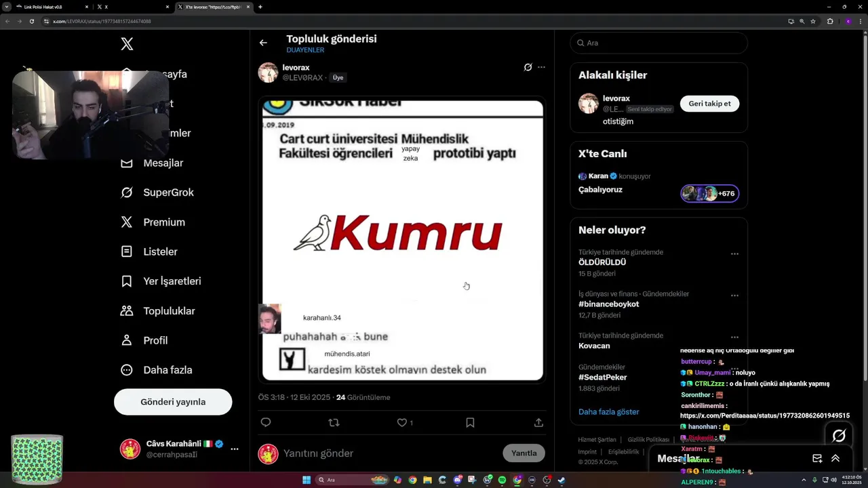Open the three-dot menu on levorax's post
The height and width of the screenshot is (488, 868).
tap(541, 67)
